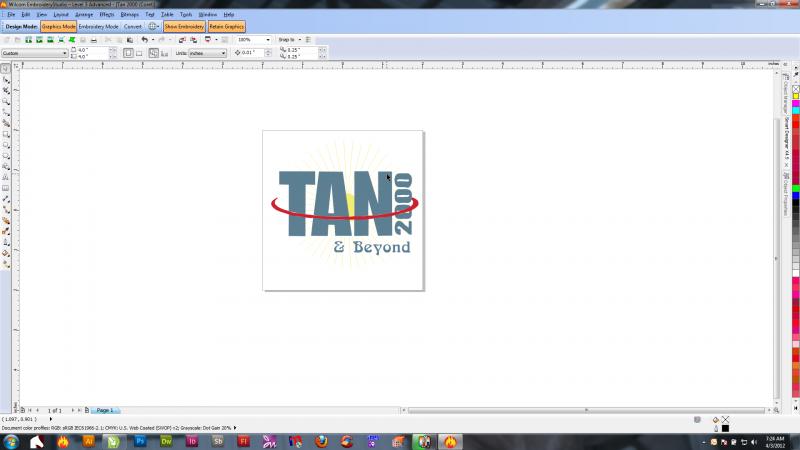800x450 pixels.
Task: Click the TAN 2000 logo on canvas
Action: pyautogui.click(x=345, y=204)
